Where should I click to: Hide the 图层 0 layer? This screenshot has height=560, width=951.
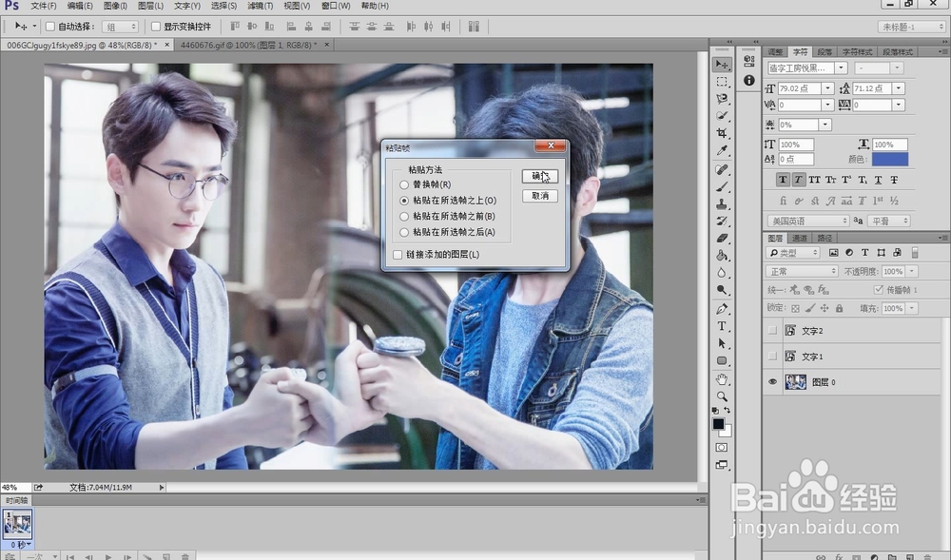tap(772, 382)
